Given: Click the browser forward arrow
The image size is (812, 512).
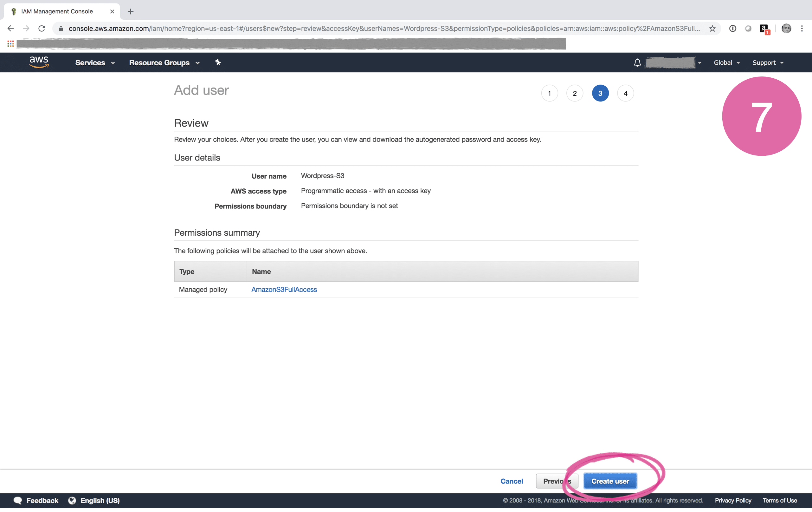Looking at the screenshot, I should pyautogui.click(x=26, y=28).
